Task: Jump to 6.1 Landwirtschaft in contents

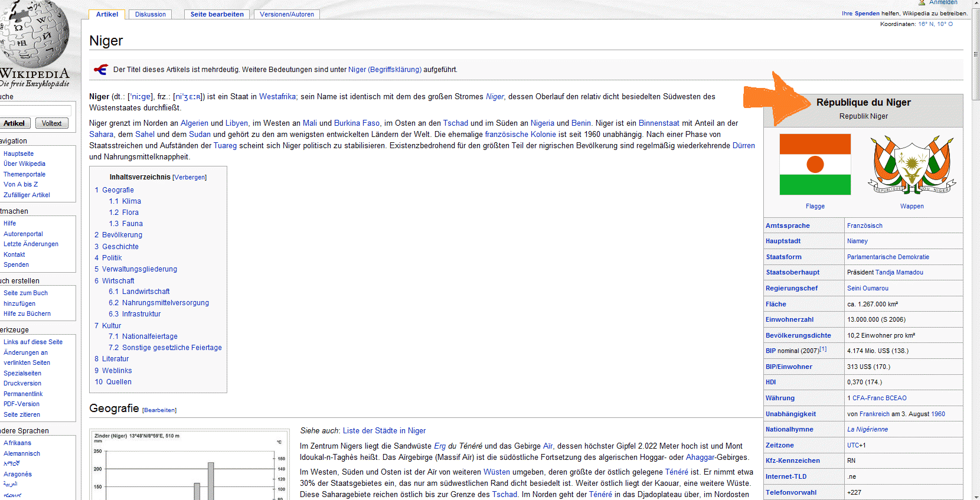Action: (139, 292)
